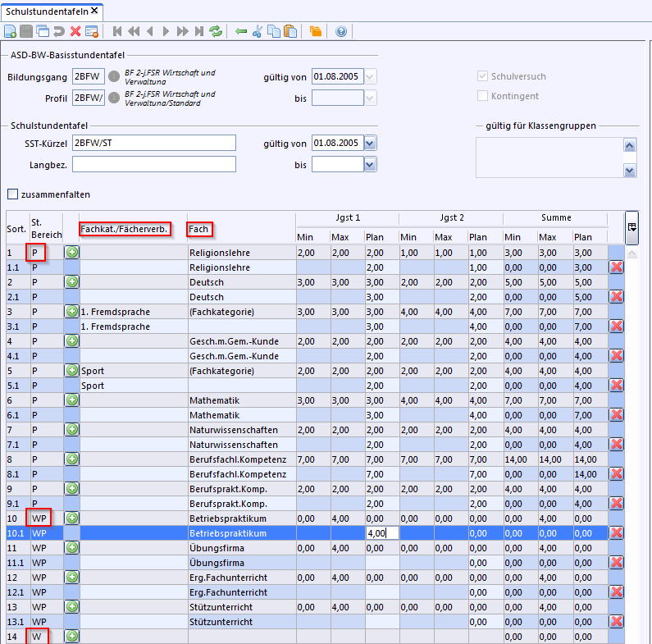Select the Schulstundentafeln tab
Image resolution: width=652 pixels, height=644 pixels.
click(47, 11)
